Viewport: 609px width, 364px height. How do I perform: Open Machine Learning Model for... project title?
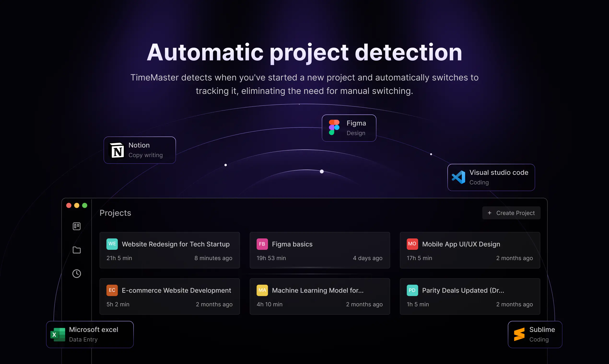317,290
